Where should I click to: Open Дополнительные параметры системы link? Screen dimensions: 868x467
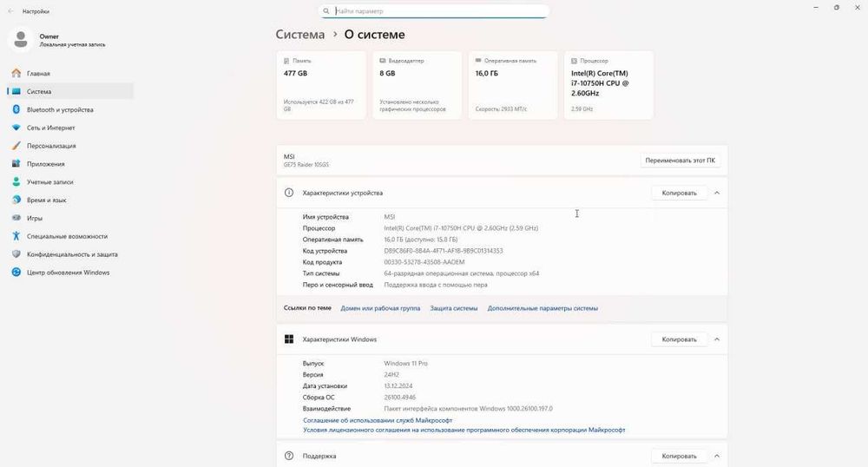pyautogui.click(x=542, y=308)
